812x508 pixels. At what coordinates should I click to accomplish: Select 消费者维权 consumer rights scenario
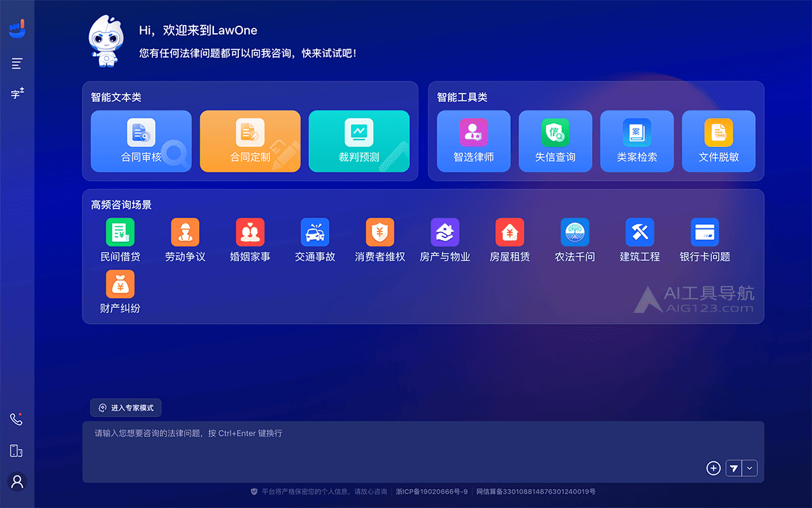380,240
